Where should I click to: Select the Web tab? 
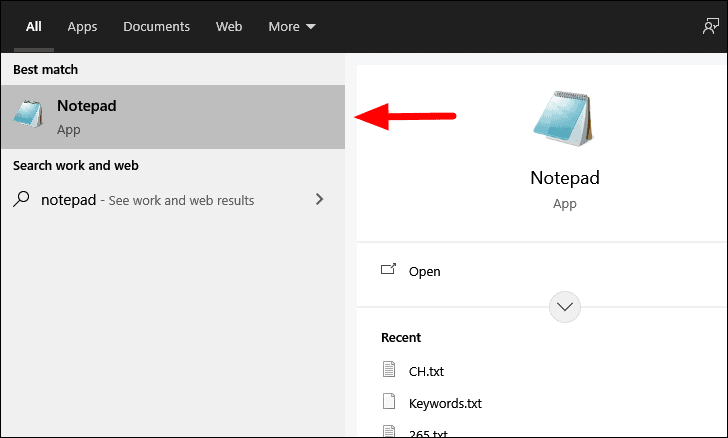pos(229,26)
